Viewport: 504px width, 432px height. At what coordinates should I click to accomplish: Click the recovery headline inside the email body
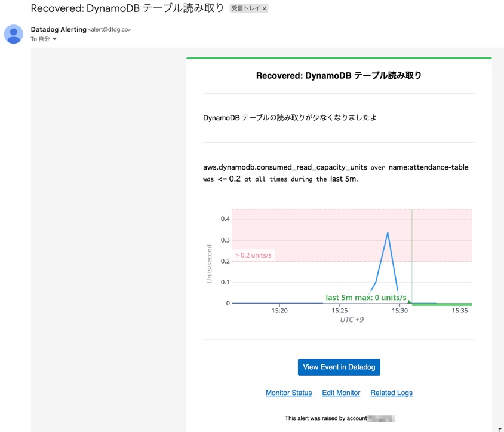(339, 75)
